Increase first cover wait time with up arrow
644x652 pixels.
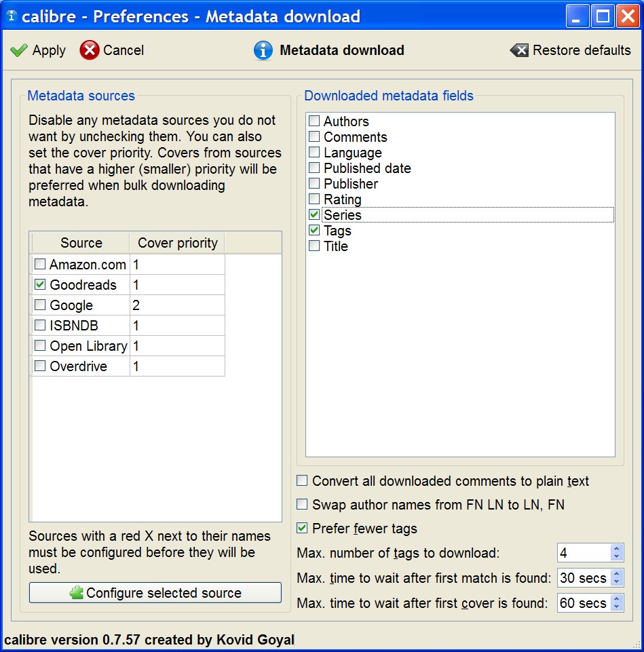point(617,598)
